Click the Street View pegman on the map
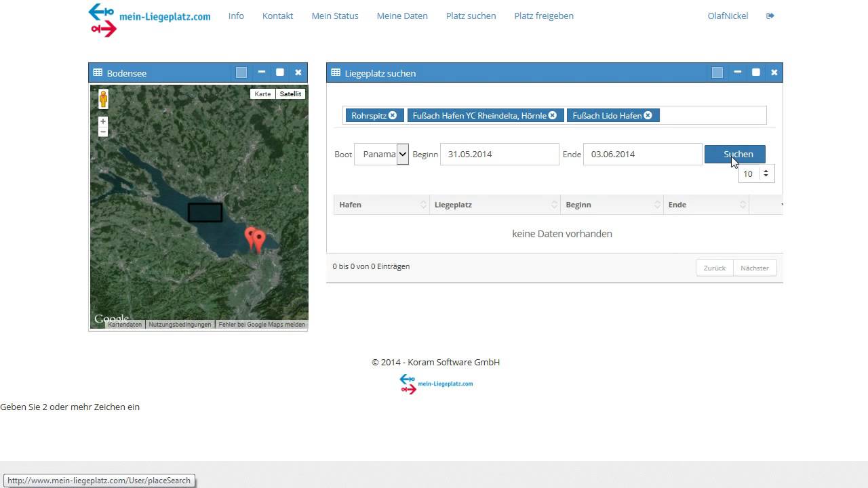The width and height of the screenshot is (868, 488). (x=103, y=99)
